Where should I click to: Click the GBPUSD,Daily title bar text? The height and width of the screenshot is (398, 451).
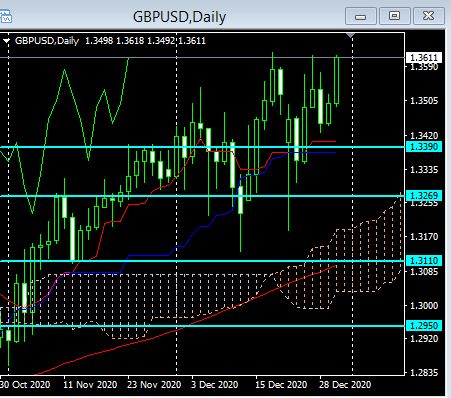click(179, 17)
